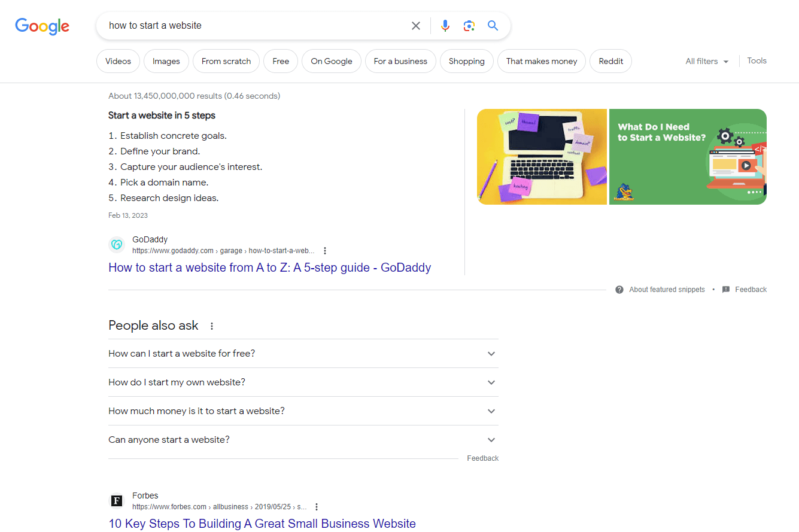
Task: Click the Google logo to return home
Action: click(x=42, y=26)
